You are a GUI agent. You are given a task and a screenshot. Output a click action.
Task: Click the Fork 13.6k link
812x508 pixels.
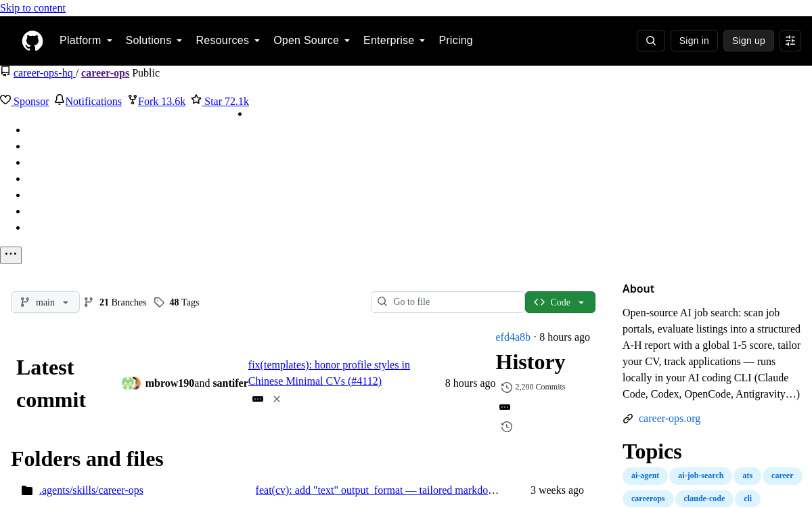[x=162, y=102]
